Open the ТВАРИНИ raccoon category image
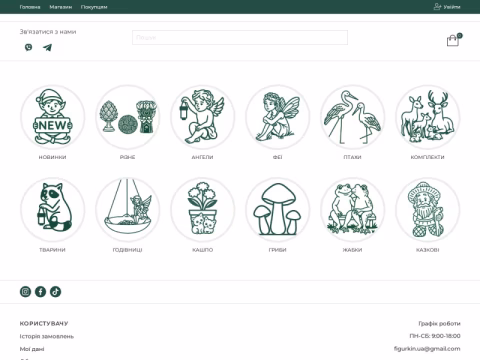 52,209
